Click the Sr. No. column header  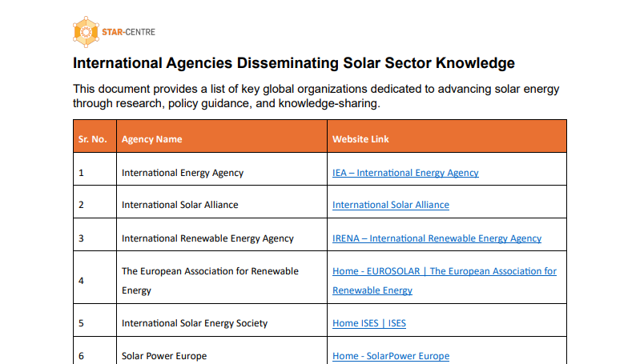[x=92, y=139]
